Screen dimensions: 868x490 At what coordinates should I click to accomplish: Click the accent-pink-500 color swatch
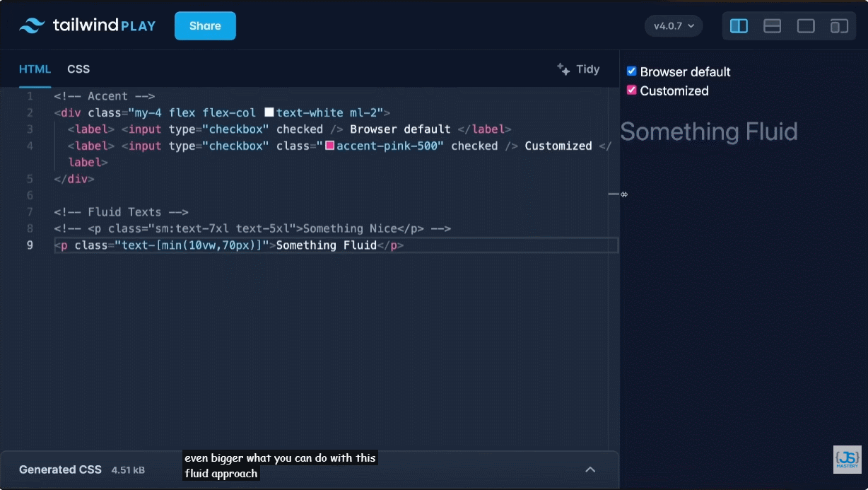click(x=329, y=146)
